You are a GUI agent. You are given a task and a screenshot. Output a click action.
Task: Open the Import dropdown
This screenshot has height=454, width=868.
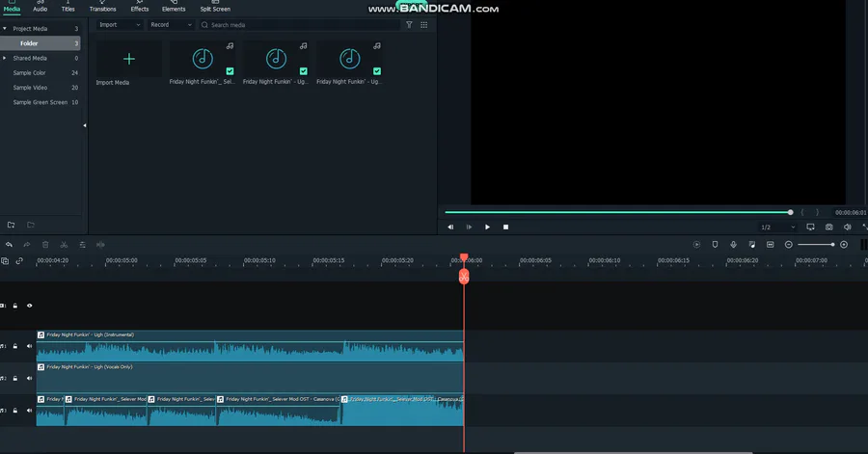119,25
